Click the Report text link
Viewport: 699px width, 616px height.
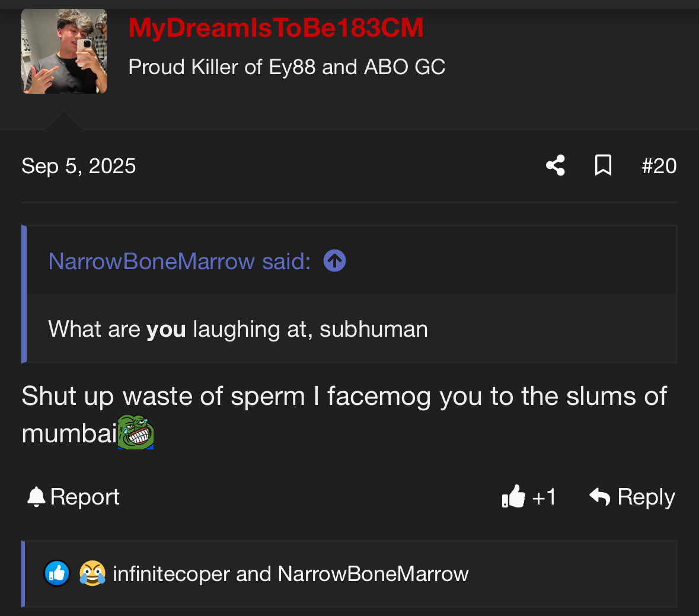85,497
